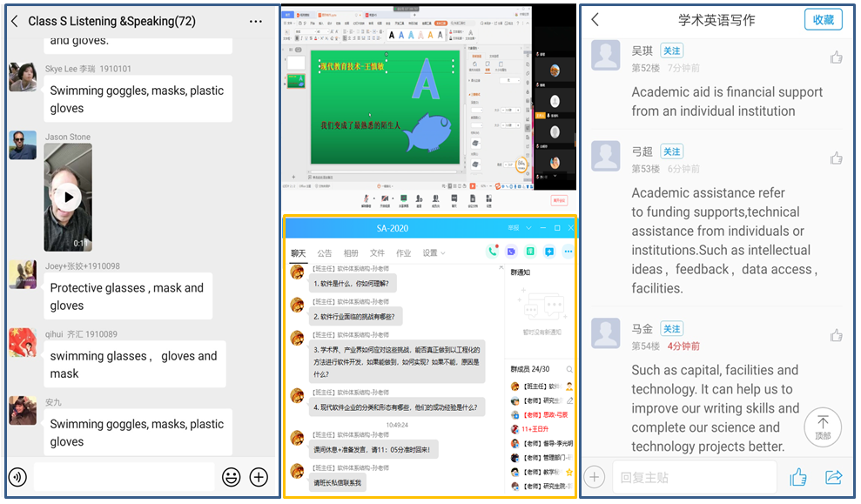
Task: Open the SA-2020 more options ellipsis menu
Action: click(x=568, y=252)
